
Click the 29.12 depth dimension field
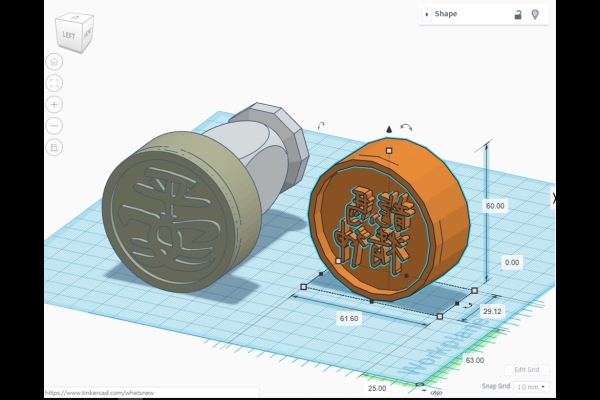pos(492,312)
